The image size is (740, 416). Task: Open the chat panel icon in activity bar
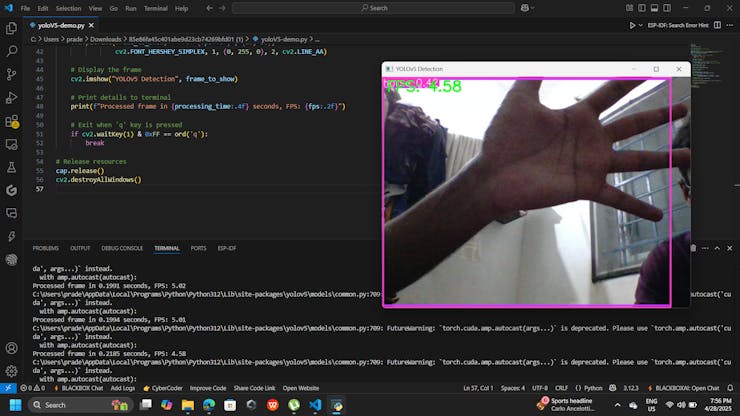click(x=11, y=213)
